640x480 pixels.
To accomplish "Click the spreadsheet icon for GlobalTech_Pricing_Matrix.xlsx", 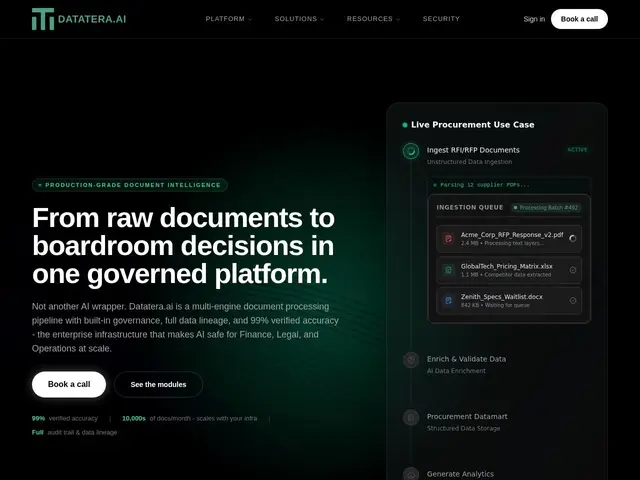I will [x=448, y=270].
